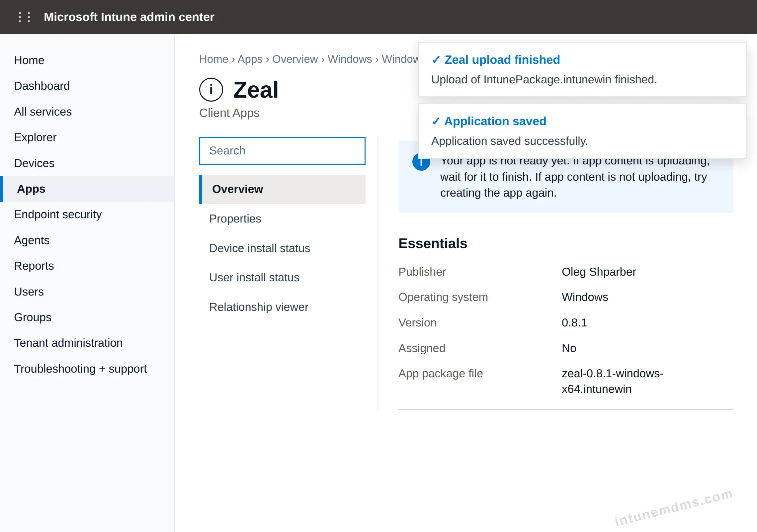Focus the Search input field
The image size is (757, 532).
coord(282,150)
